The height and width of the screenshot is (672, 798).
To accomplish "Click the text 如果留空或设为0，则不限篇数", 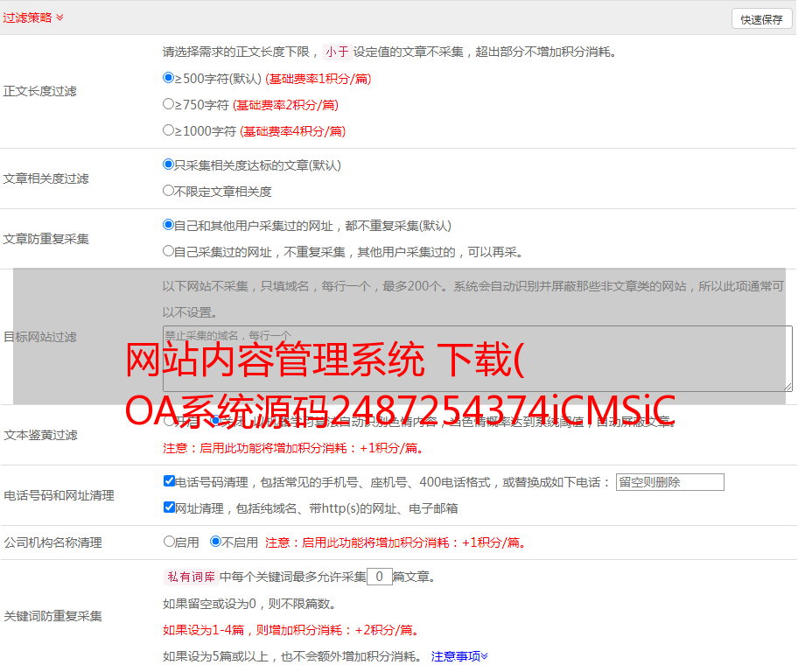I will [x=249, y=604].
